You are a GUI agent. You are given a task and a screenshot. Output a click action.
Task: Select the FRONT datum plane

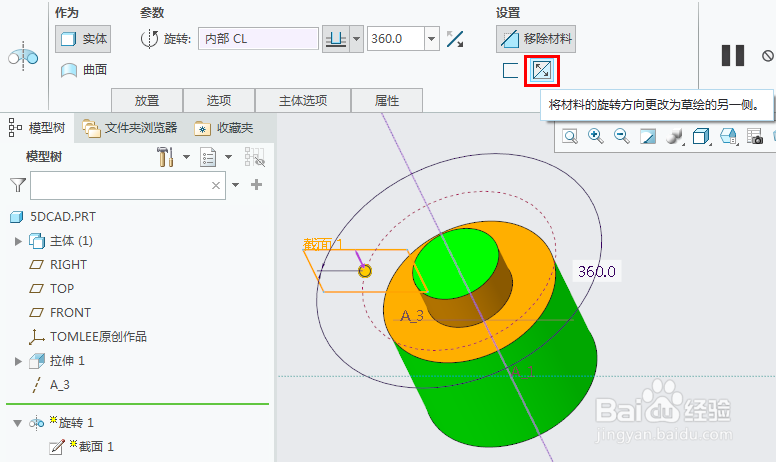(60, 313)
